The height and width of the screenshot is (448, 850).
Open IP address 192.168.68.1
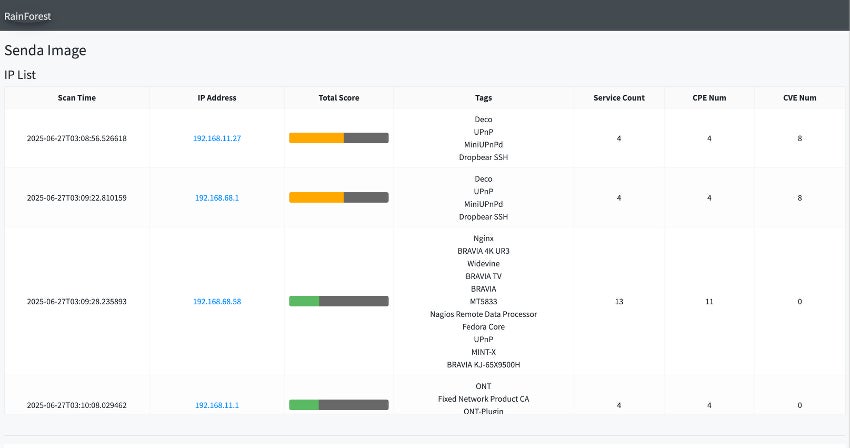pos(217,198)
